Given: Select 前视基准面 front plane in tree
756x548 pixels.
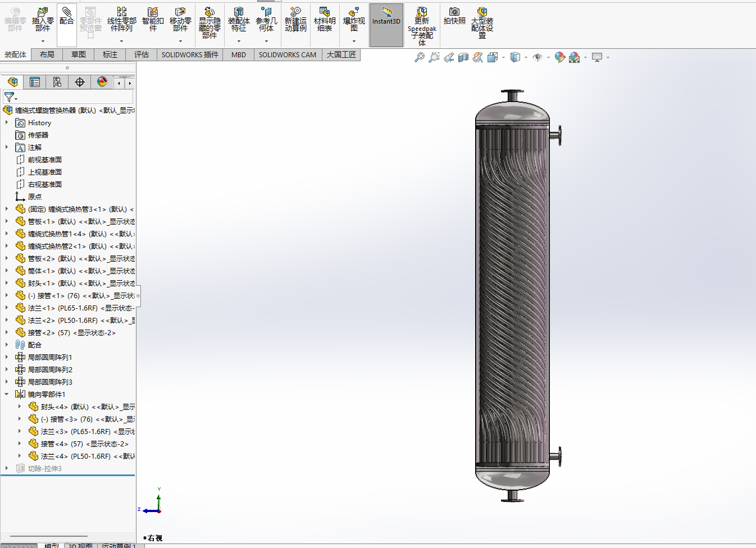Looking at the screenshot, I should tap(45, 159).
